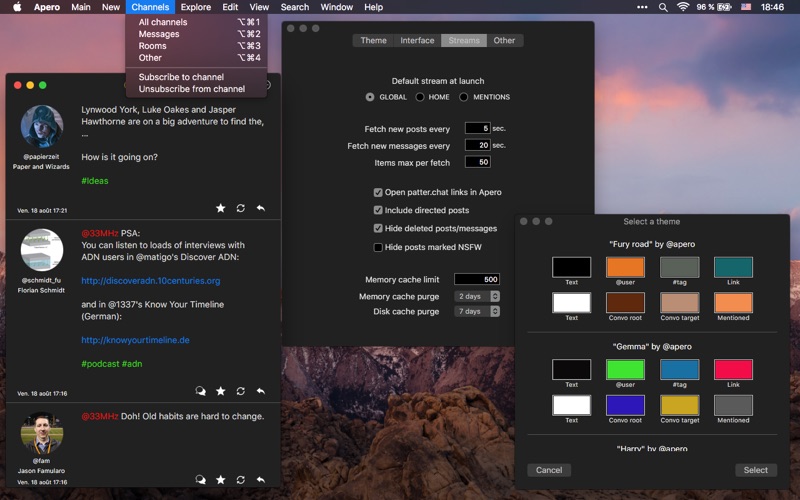The width and height of the screenshot is (800, 500).
Task: Enable Hide posts marked NSFW
Action: point(378,247)
